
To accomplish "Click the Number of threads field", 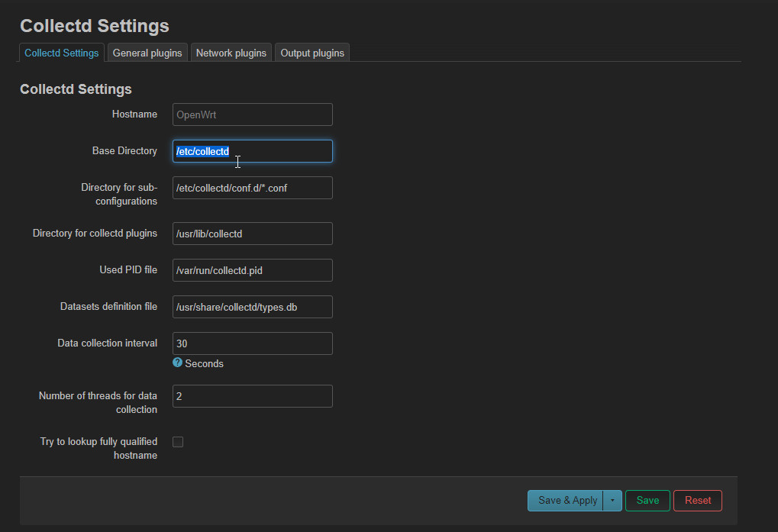I will [252, 396].
